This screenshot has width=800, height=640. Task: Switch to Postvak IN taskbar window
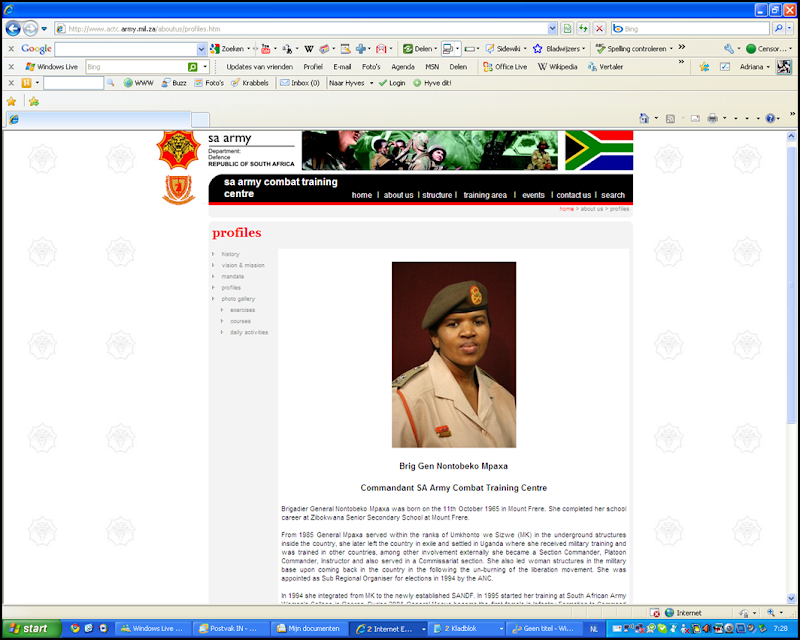(x=231, y=629)
